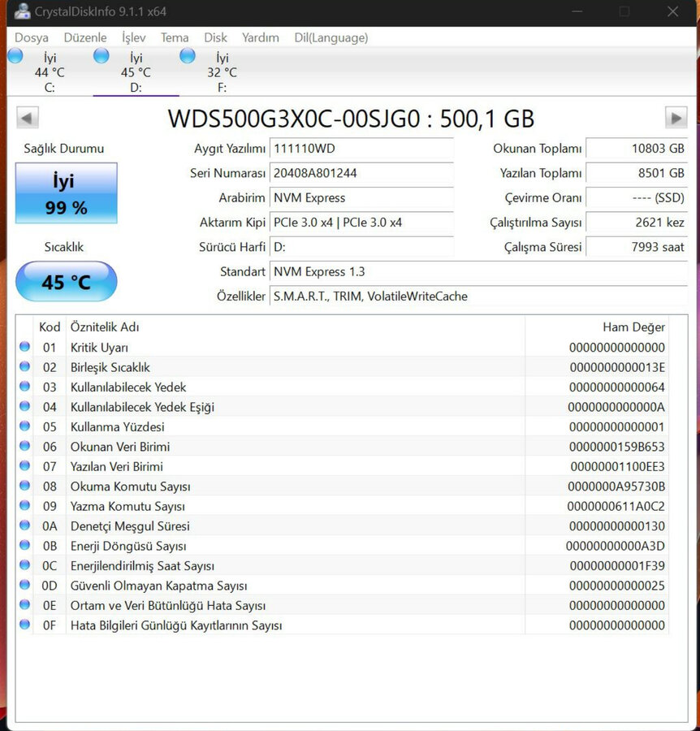Screen dimensions: 700x731
Task: Click the Ham Değer column header
Action: tap(597, 327)
